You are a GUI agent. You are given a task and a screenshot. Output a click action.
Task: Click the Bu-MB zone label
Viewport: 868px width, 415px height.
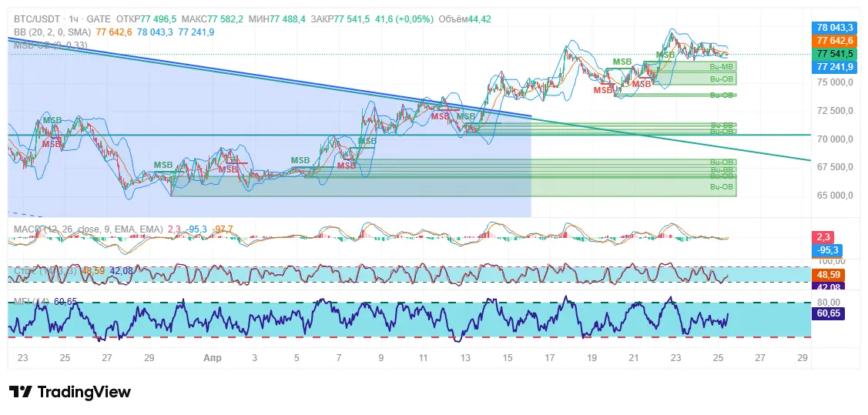pos(722,66)
